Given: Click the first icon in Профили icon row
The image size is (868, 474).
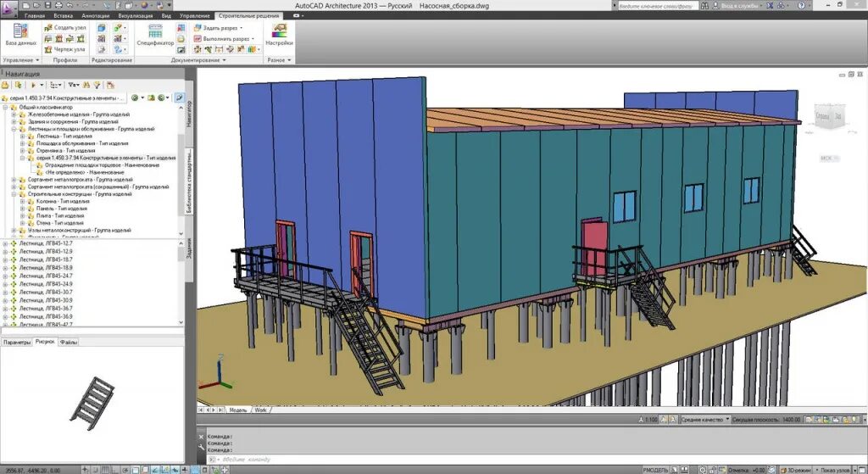Looking at the screenshot, I should (48, 39).
